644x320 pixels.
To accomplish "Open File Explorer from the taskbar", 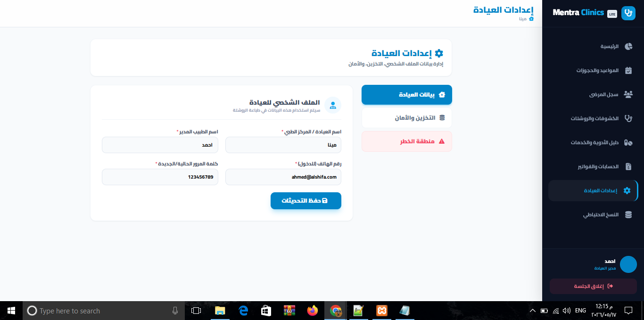I will point(220,311).
